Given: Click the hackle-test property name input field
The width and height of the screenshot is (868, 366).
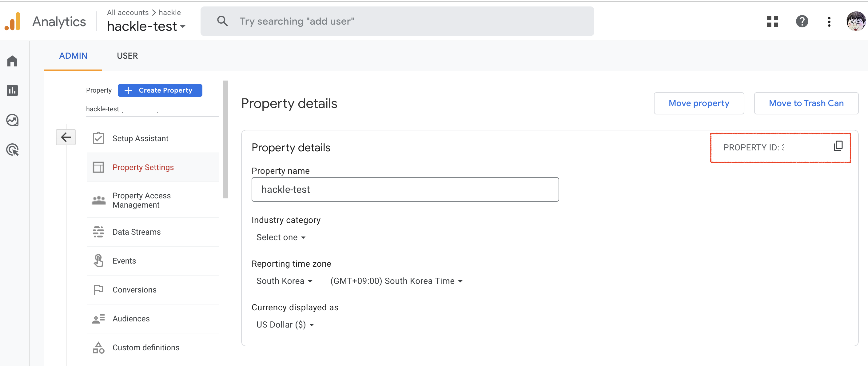Looking at the screenshot, I should point(405,189).
